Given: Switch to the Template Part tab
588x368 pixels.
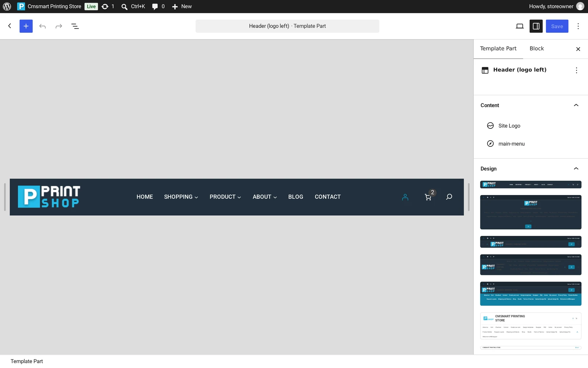Looking at the screenshot, I should pyautogui.click(x=498, y=49).
